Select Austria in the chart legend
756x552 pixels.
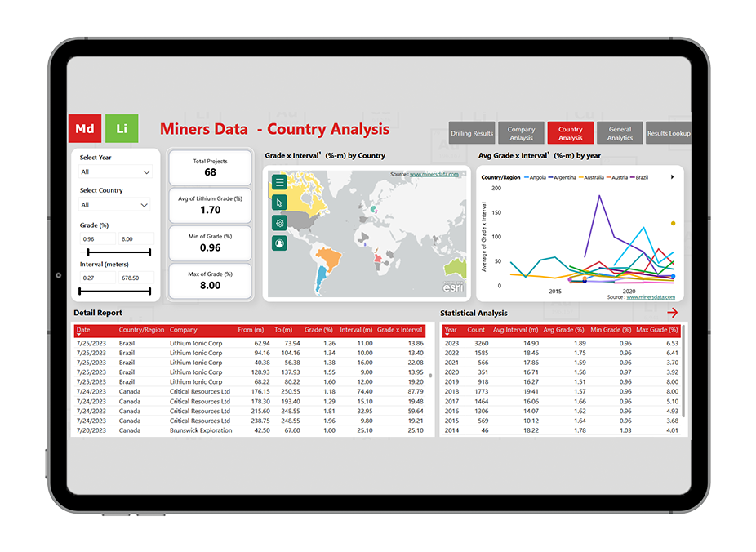click(617, 177)
